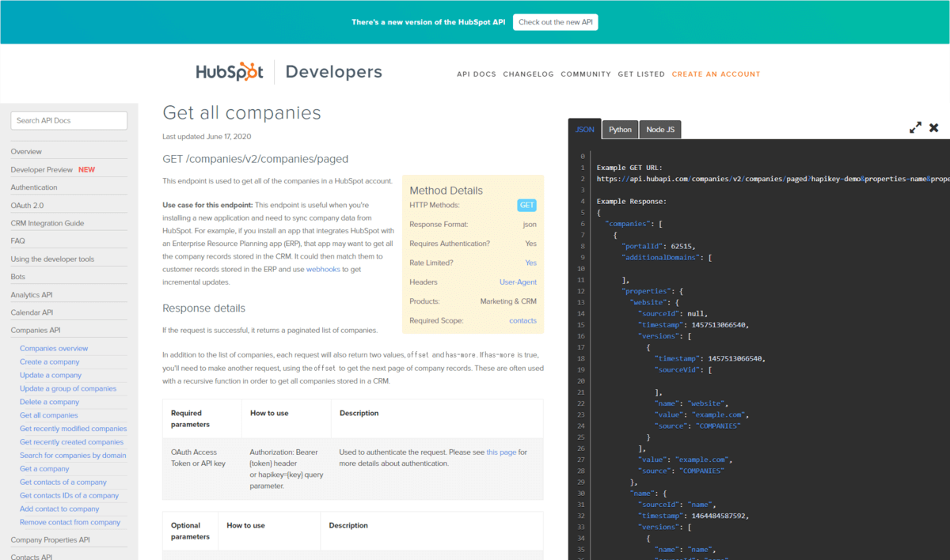The image size is (950, 560).
Task: Click the Check out the new API button
Action: [555, 22]
